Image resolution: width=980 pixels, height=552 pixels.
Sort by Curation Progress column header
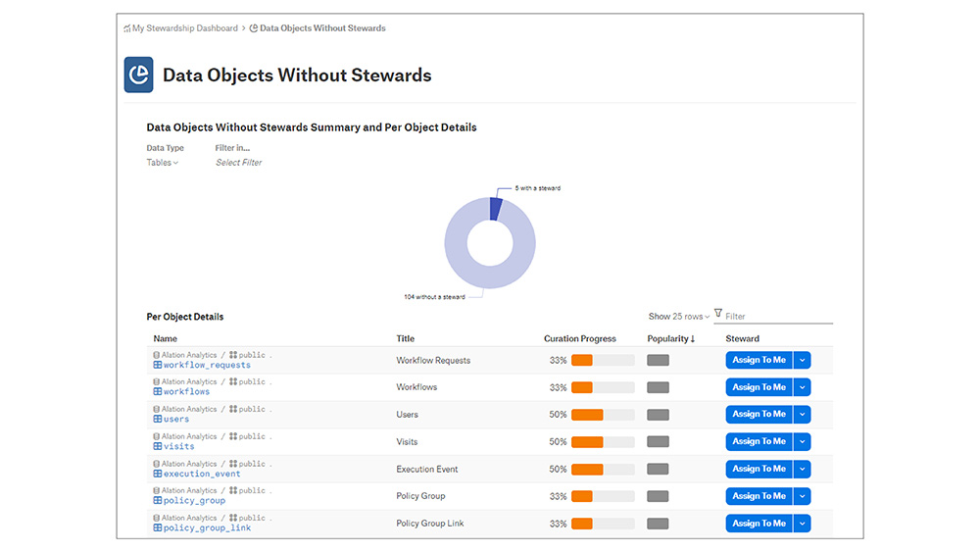click(580, 339)
